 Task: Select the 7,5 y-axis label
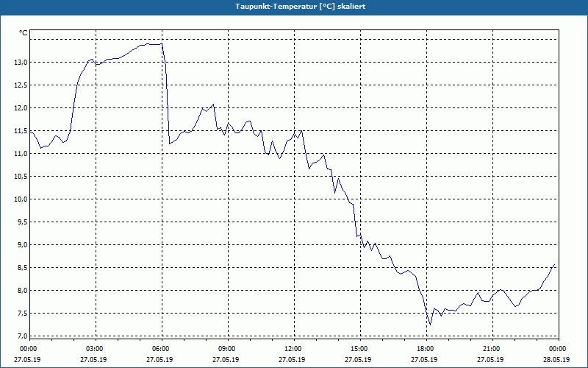(22, 314)
